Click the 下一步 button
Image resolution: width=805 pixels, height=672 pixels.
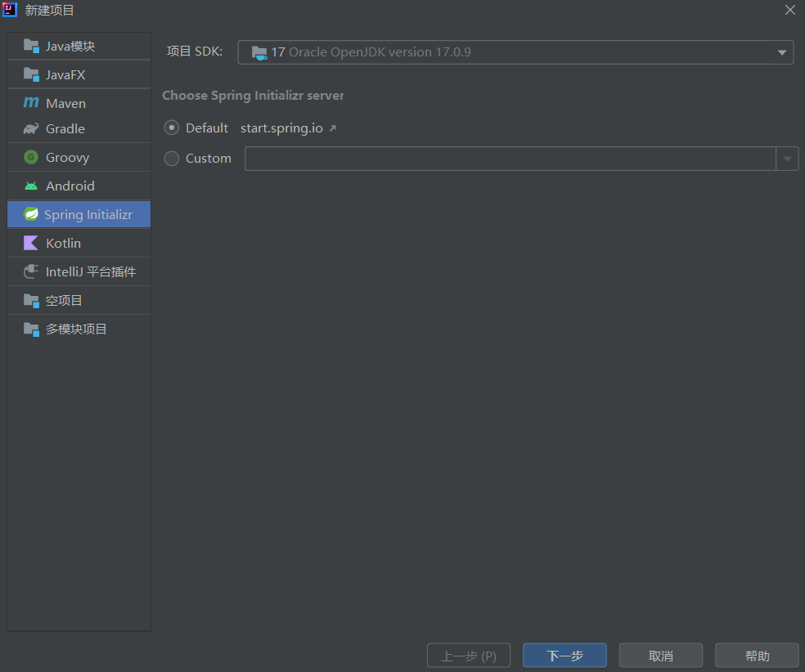[564, 656]
